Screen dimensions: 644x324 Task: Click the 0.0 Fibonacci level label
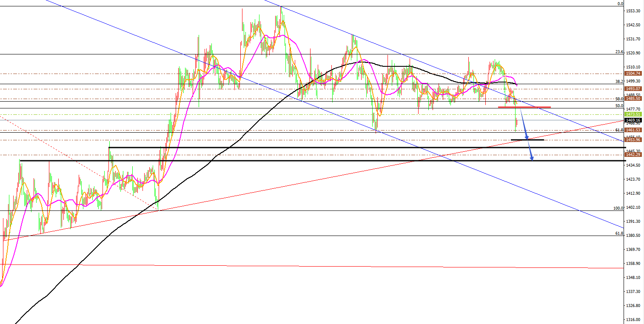point(620,4)
